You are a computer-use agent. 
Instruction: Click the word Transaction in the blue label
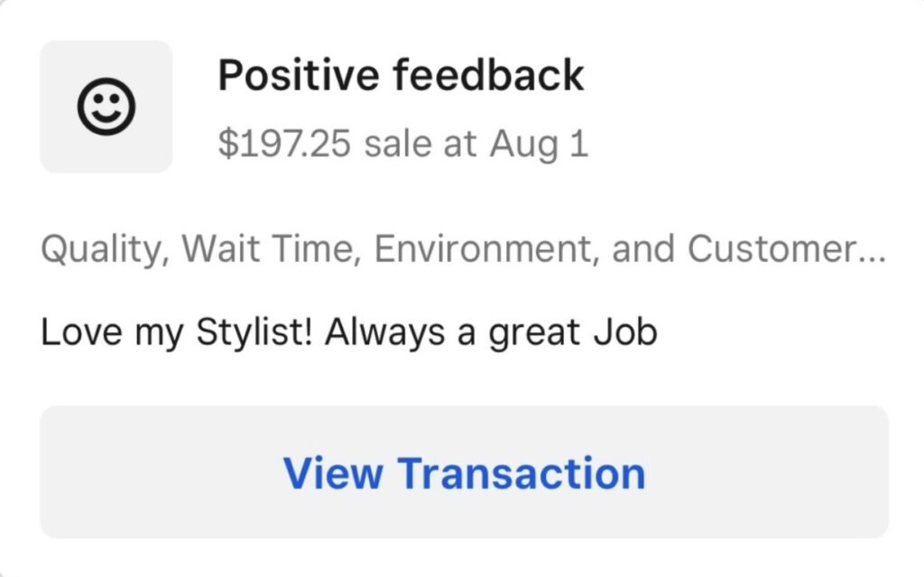pos(522,473)
